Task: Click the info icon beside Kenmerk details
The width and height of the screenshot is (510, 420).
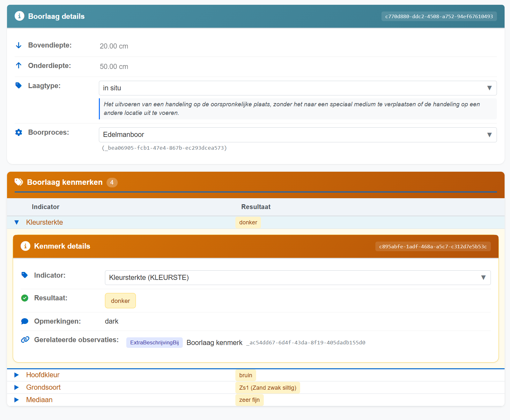Action: coord(26,246)
